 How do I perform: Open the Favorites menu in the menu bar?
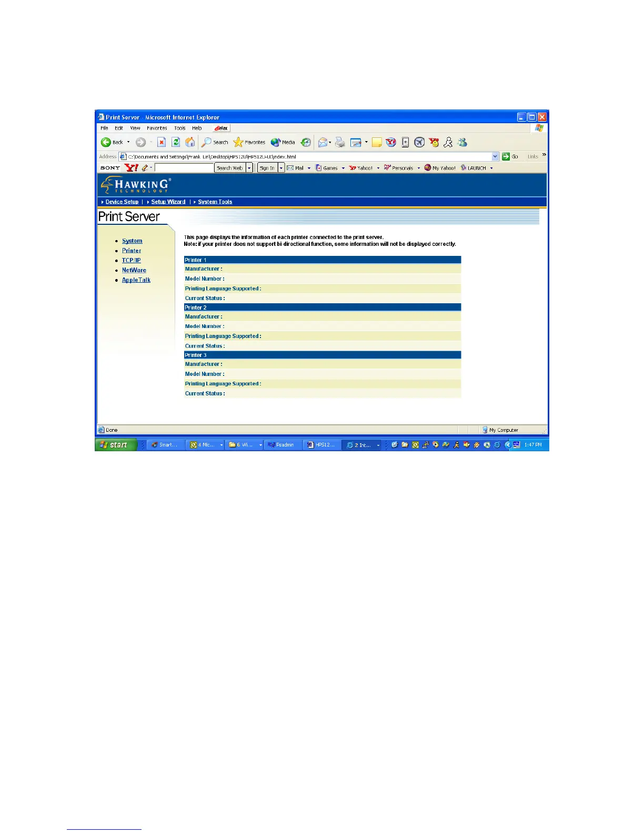pos(157,128)
